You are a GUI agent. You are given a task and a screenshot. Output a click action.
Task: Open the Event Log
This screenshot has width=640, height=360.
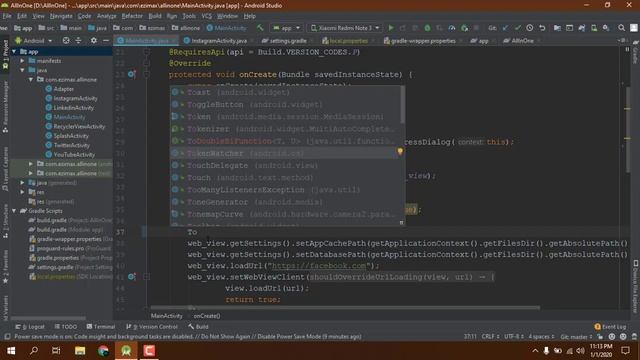[610, 327]
